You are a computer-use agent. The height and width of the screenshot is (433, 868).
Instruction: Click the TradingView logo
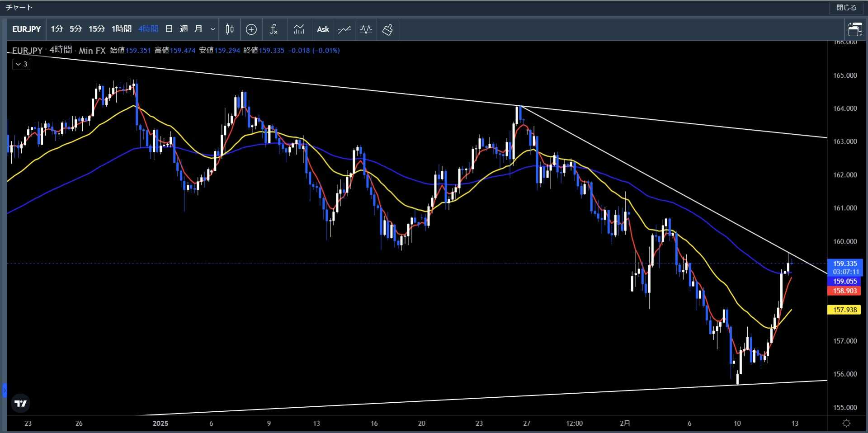tap(21, 403)
